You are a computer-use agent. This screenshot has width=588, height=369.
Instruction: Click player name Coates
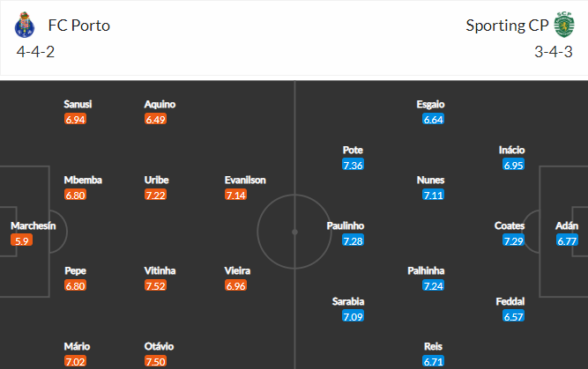[x=510, y=225]
